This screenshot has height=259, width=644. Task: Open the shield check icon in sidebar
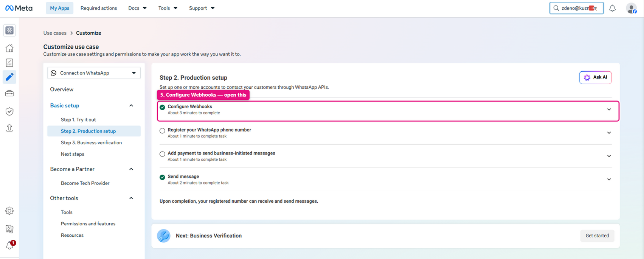click(10, 111)
